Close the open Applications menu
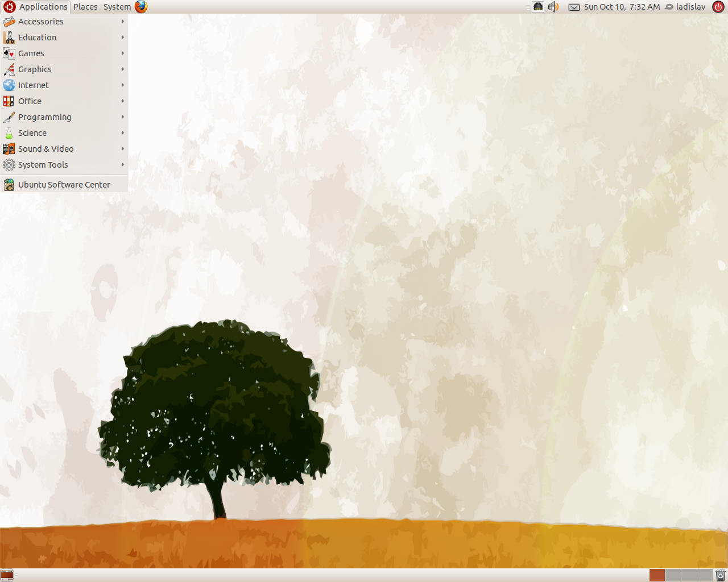 click(x=35, y=7)
